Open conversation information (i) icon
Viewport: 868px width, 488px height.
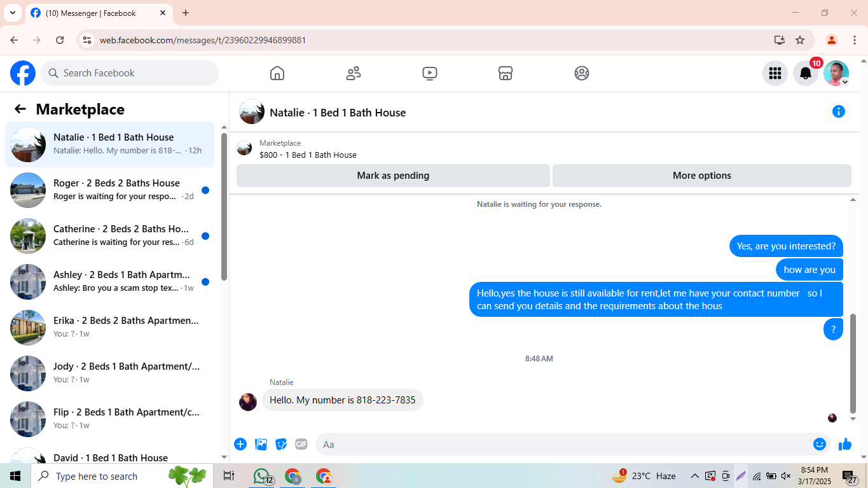[839, 112]
